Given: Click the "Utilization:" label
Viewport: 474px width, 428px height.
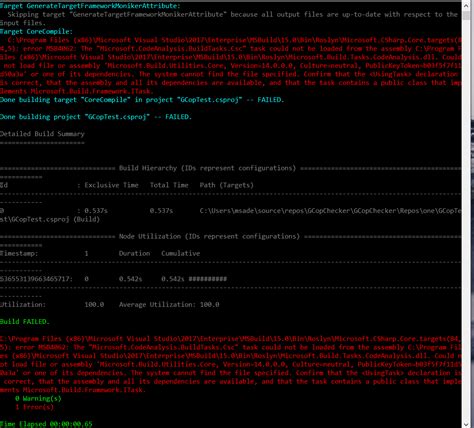Looking at the screenshot, I should (23, 304).
